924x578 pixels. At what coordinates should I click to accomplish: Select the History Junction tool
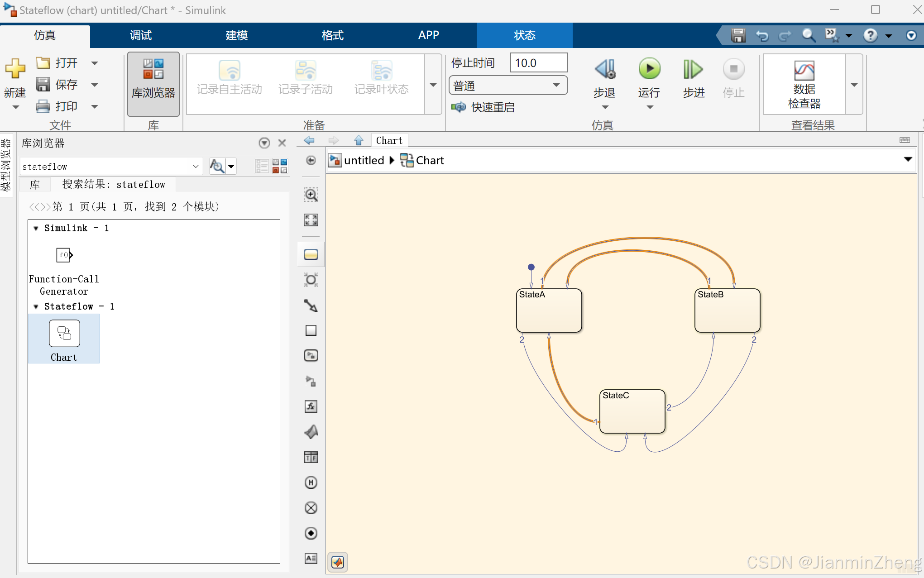pos(311,482)
